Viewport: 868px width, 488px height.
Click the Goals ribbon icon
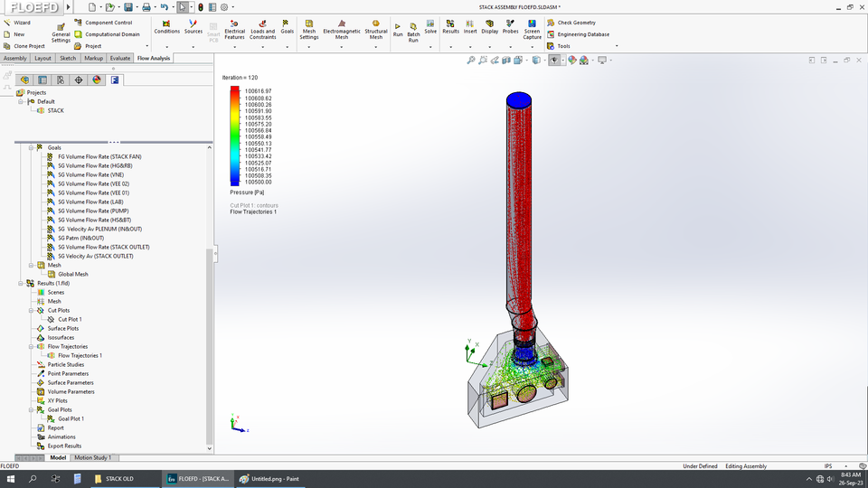point(287,23)
